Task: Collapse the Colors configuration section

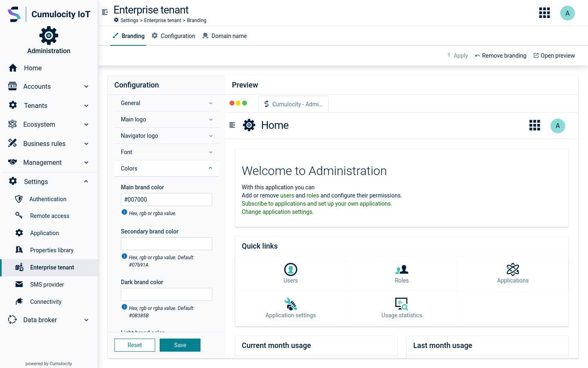Action: click(167, 168)
